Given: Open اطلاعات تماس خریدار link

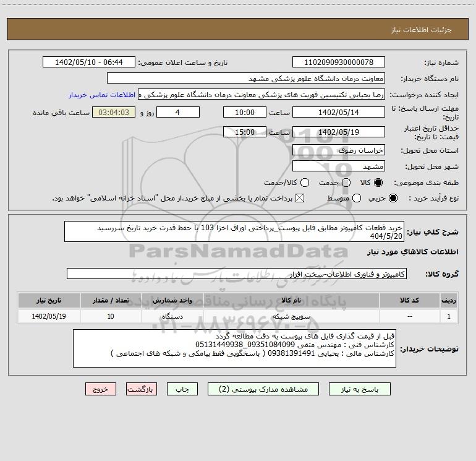Looking at the screenshot, I should (x=102, y=95).
